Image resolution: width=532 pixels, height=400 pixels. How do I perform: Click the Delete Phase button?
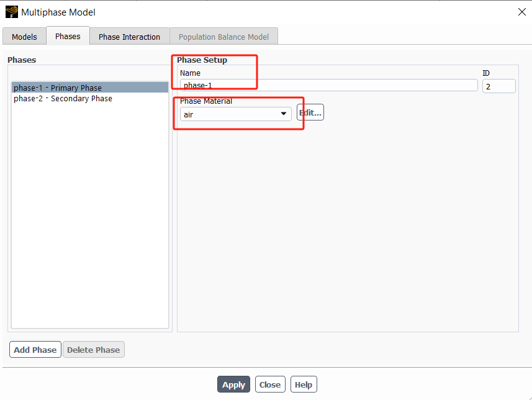tap(94, 350)
